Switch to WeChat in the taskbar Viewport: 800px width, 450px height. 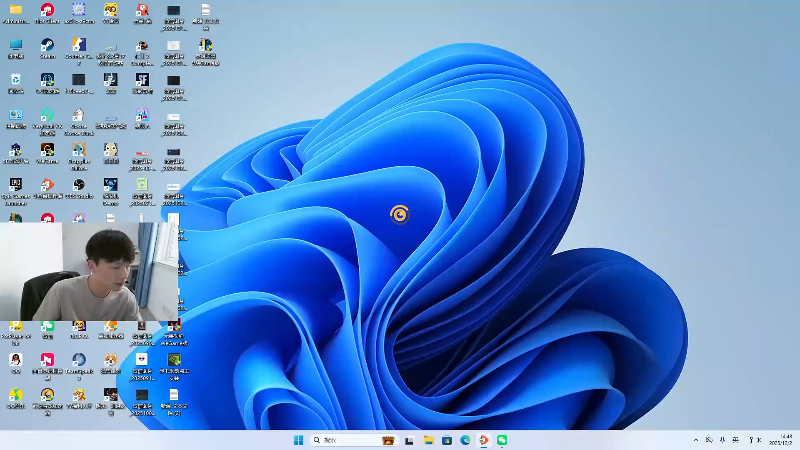point(502,440)
